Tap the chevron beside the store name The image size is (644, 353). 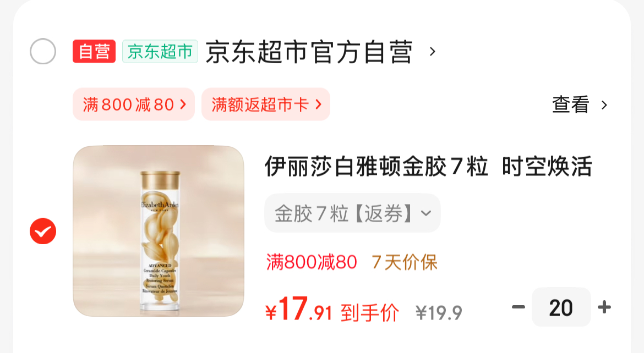tap(432, 52)
